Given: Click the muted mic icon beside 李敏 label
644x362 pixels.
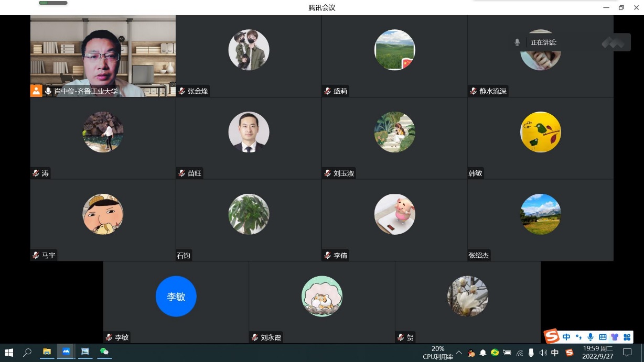Looking at the screenshot, I should (x=109, y=338).
